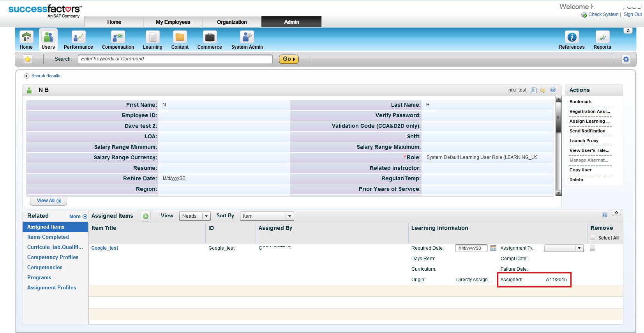Open the Content folder icon
644x333 pixels.
point(180,37)
